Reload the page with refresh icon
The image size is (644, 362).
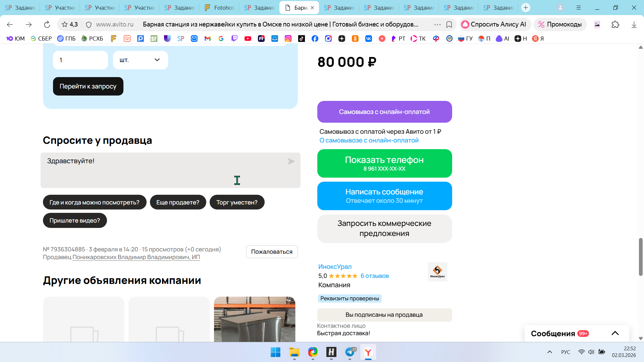tap(47, 24)
